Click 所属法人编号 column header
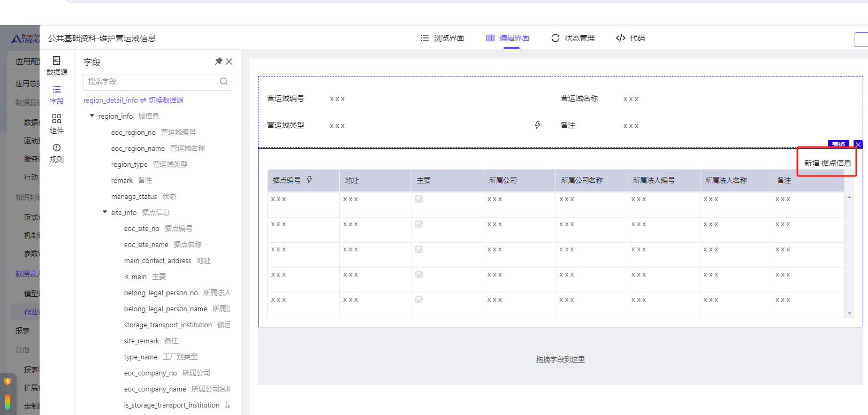868x415 pixels. click(x=664, y=181)
